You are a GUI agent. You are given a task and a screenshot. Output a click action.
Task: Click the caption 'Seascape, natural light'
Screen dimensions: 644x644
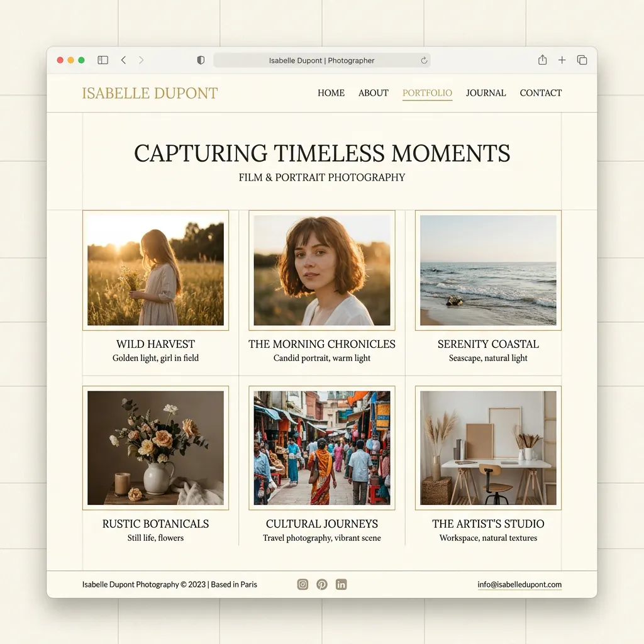pyautogui.click(x=488, y=358)
